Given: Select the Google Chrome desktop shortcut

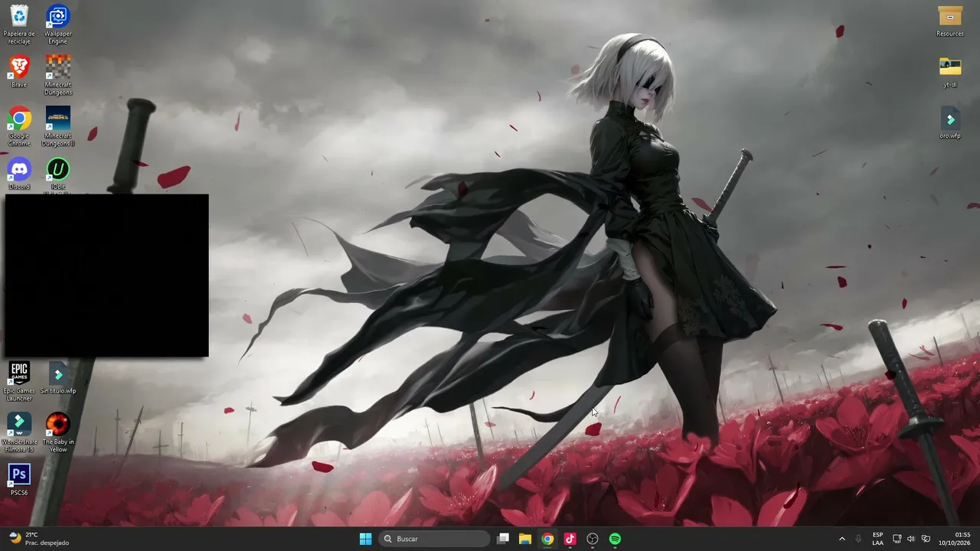Looking at the screenshot, I should (x=19, y=126).
